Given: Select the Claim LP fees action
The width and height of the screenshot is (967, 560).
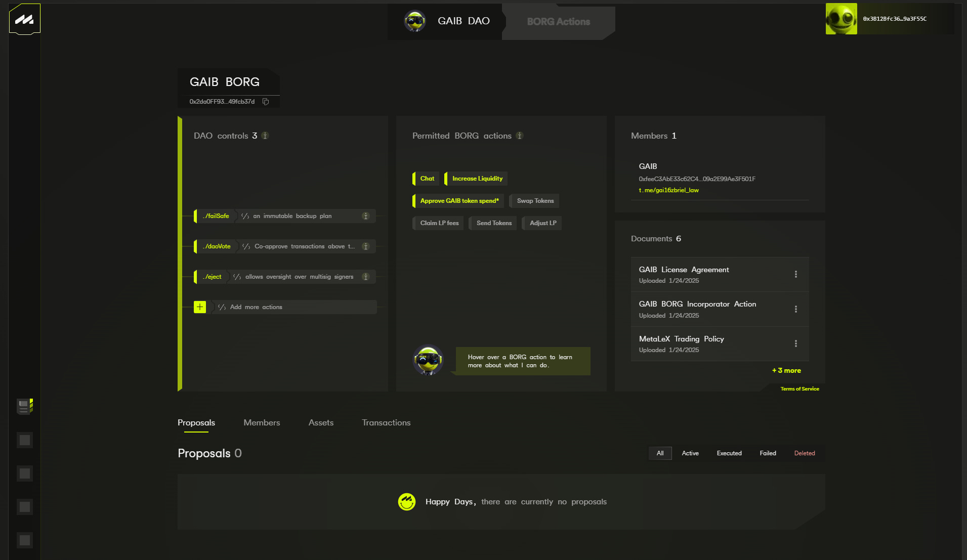Looking at the screenshot, I should tap(438, 223).
